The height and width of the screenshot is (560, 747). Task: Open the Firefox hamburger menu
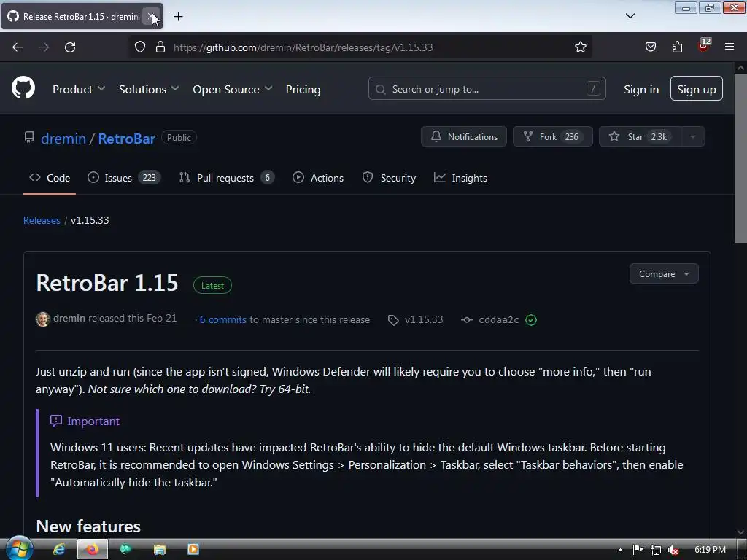tap(729, 47)
